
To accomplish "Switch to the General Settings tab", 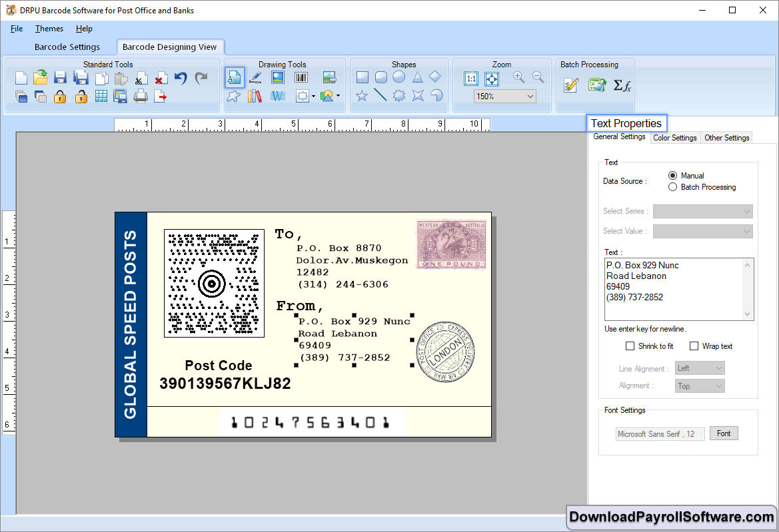I will pos(620,136).
